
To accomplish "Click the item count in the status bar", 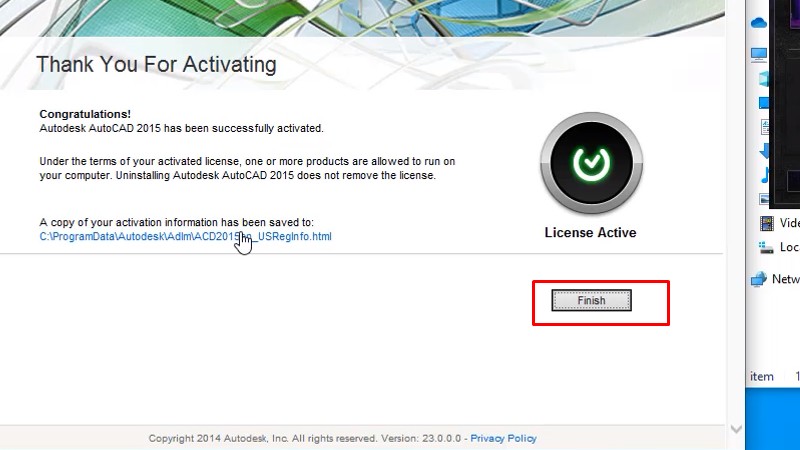I will [x=762, y=377].
